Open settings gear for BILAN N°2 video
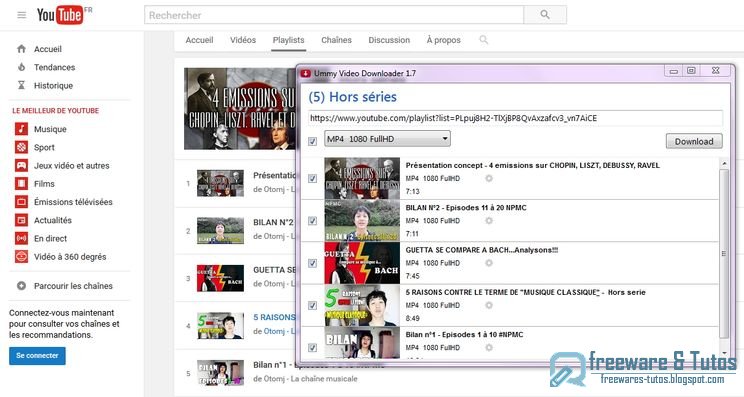 click(x=489, y=221)
